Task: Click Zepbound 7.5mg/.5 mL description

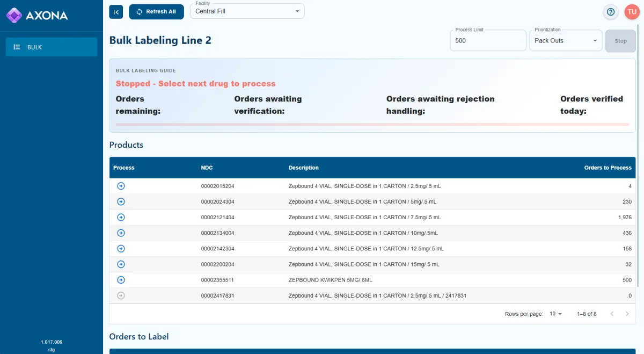Action: click(364, 218)
